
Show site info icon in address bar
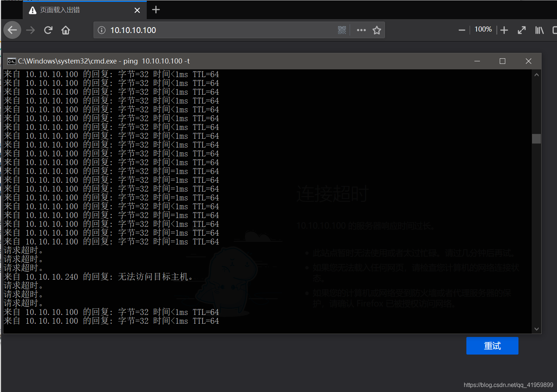tap(102, 30)
